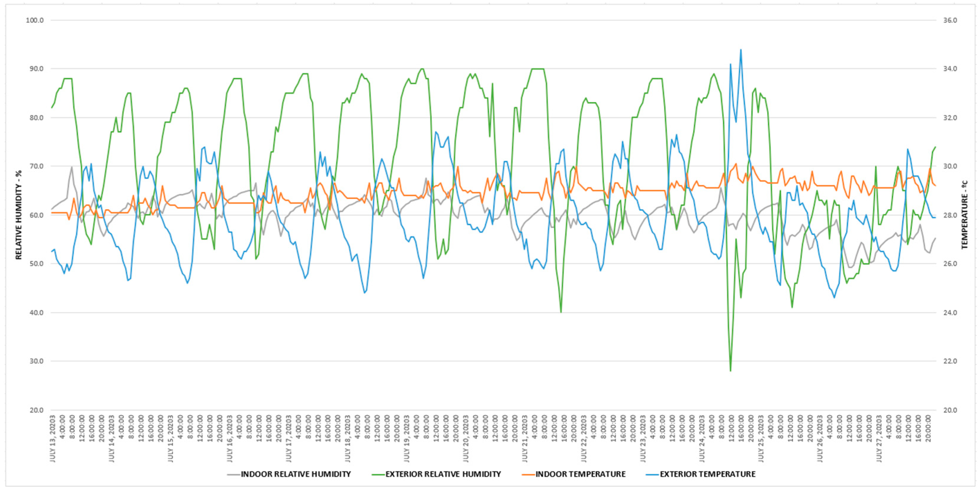Select the Exterior Temperature legend entry
980x495 pixels.
pyautogui.click(x=707, y=474)
